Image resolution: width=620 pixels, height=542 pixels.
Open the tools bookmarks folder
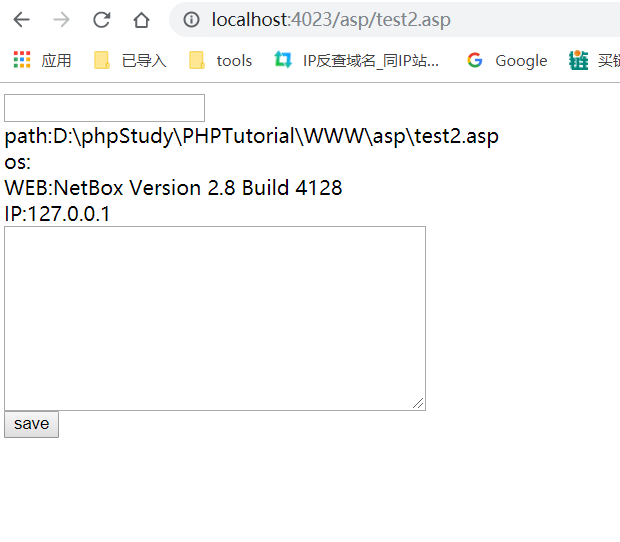coord(220,60)
